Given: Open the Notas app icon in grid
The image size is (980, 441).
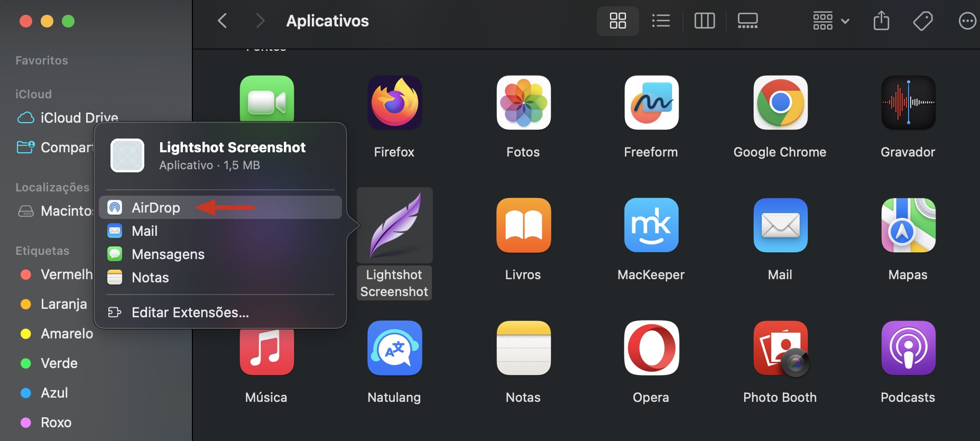Looking at the screenshot, I should (x=524, y=348).
